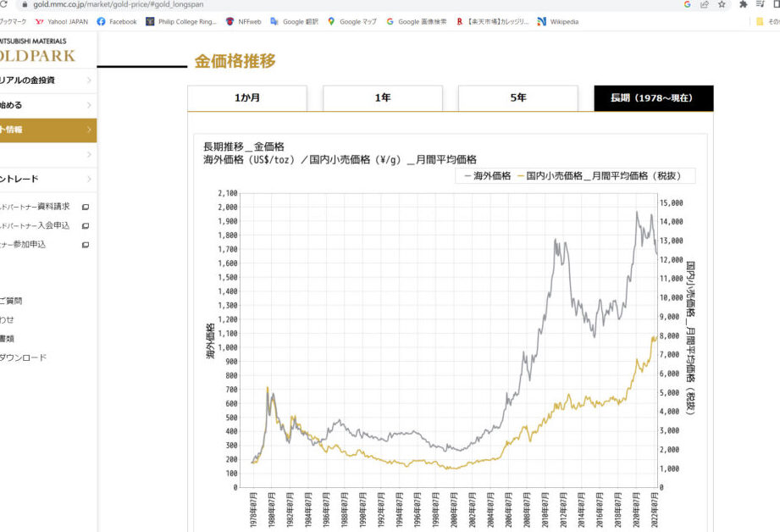Click the 金価格推移 page heading

coord(235,61)
